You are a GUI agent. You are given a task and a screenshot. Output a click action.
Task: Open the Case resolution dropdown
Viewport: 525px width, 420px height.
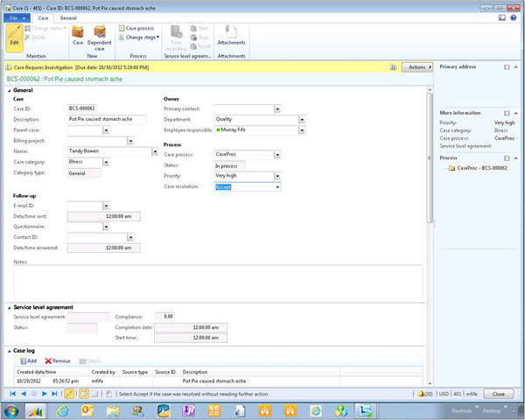276,186
